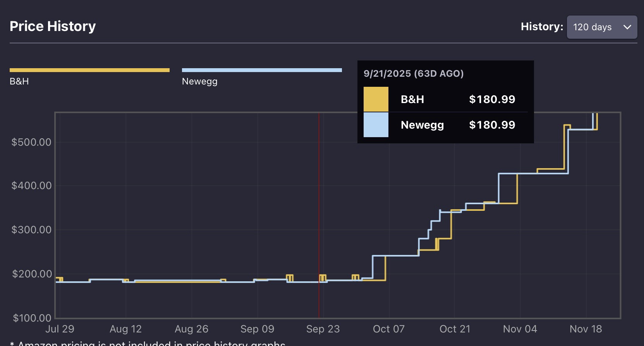Viewport: 644px width, 346px height.
Task: Click the chevron arrow in history selector
Action: point(627,27)
